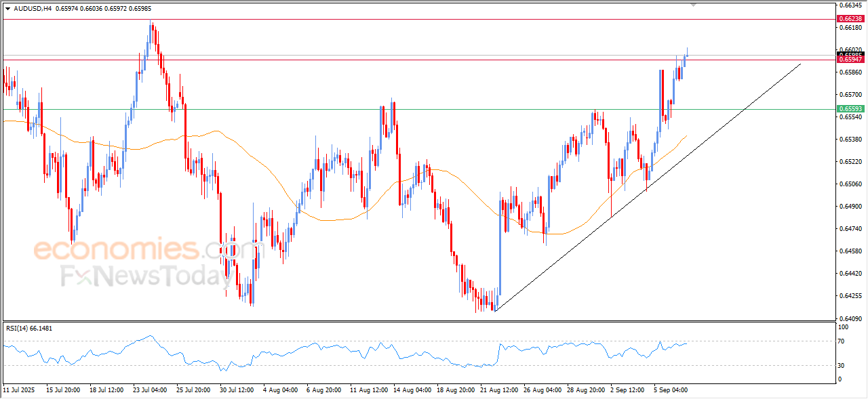Click the 0.66345 price axis label
This screenshot has height=399, width=868.
851,5
